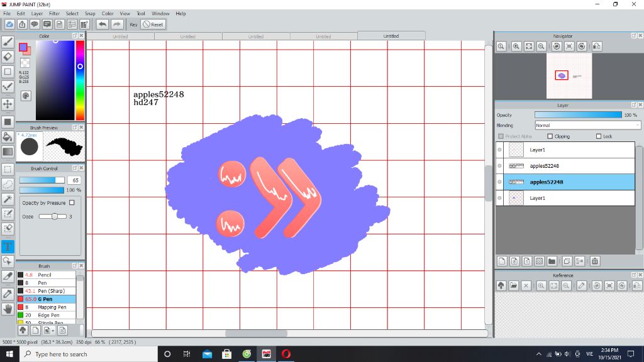Image resolution: width=644 pixels, height=362 pixels.
Task: Open the Blending mode dropdown
Action: click(x=587, y=125)
